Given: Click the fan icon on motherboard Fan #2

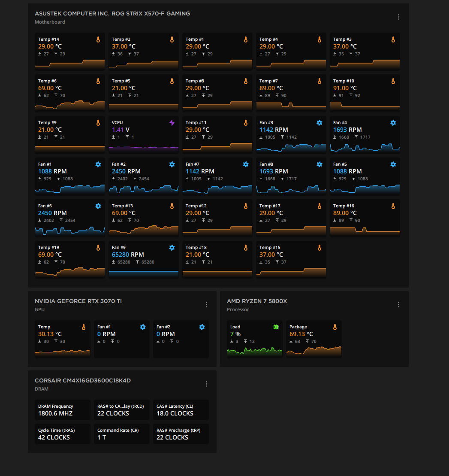Looking at the screenshot, I should [172, 164].
